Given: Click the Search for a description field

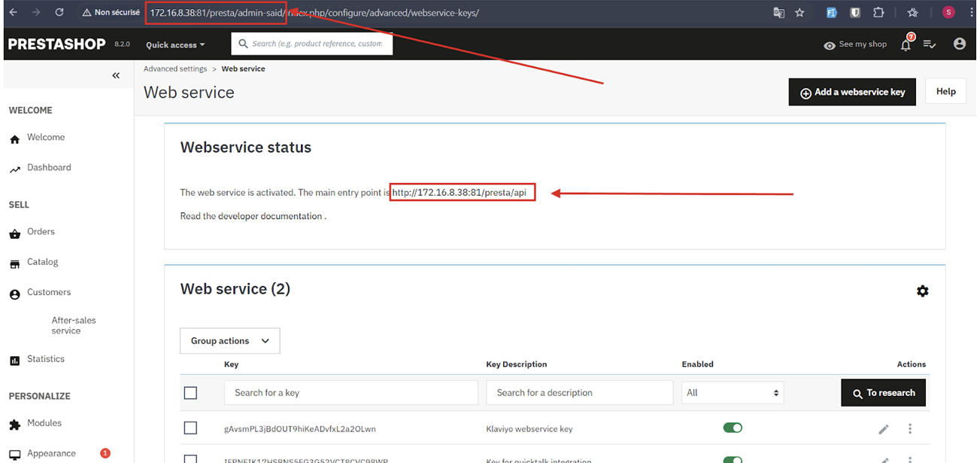Looking at the screenshot, I should point(580,393).
